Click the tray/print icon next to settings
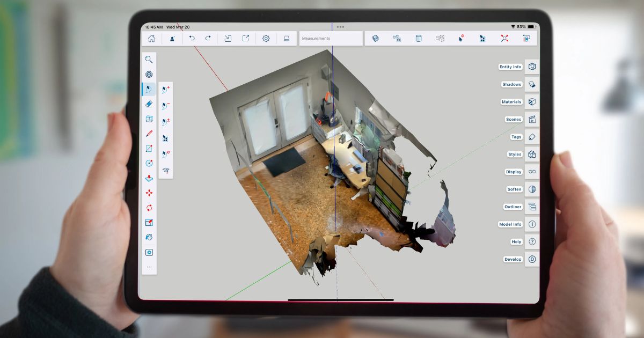 click(287, 39)
